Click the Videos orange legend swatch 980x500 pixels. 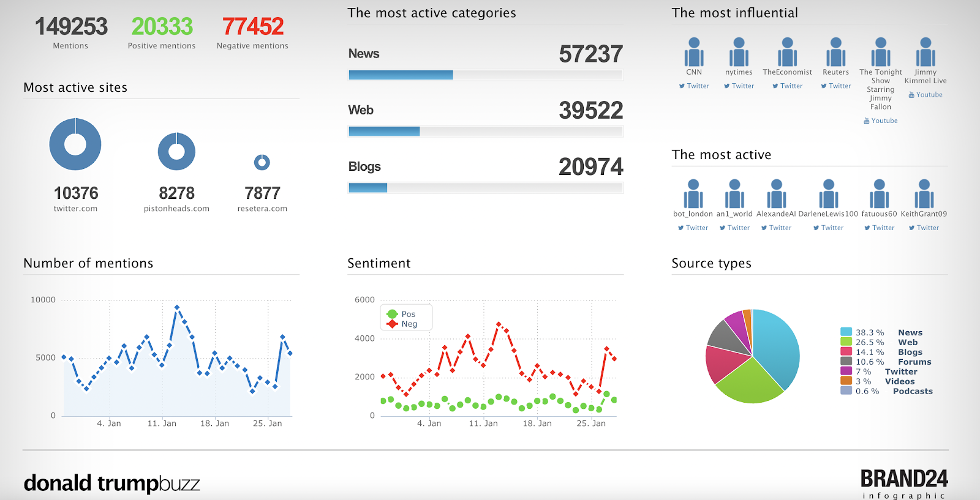(x=846, y=381)
